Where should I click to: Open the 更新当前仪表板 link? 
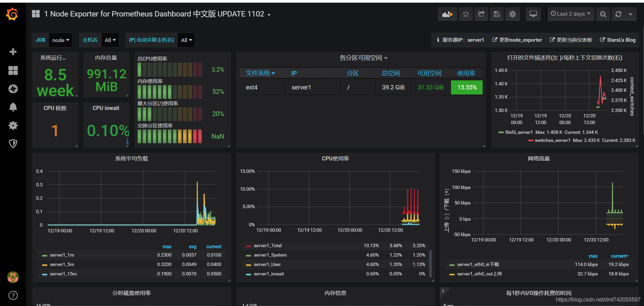click(x=571, y=40)
